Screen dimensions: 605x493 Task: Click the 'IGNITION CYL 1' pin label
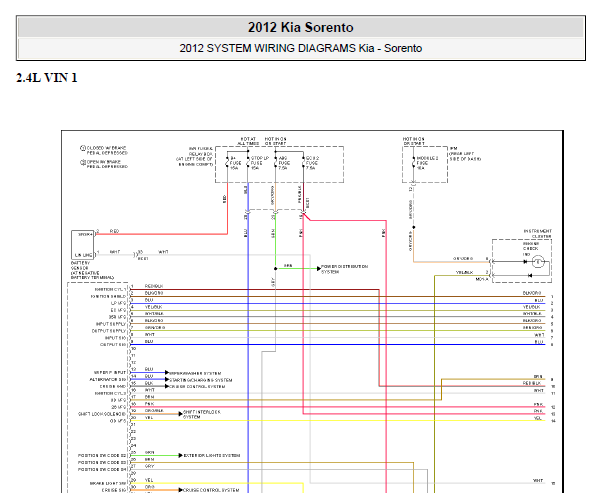pos(110,289)
